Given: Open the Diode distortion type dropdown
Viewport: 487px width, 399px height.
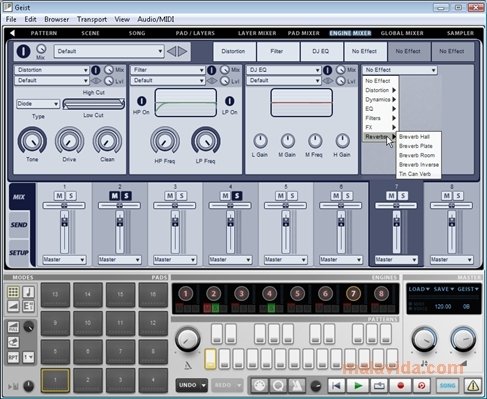Looking at the screenshot, I should 38,104.
